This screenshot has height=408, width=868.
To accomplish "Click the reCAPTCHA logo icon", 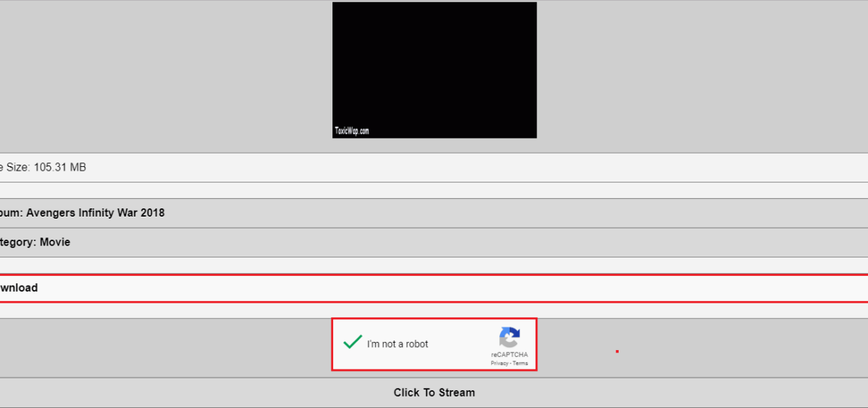I will (509, 337).
